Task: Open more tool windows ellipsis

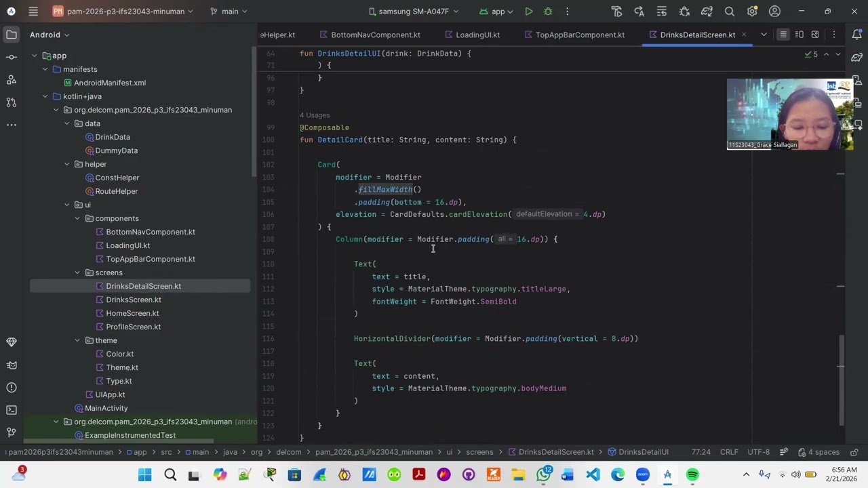Action: [12, 125]
